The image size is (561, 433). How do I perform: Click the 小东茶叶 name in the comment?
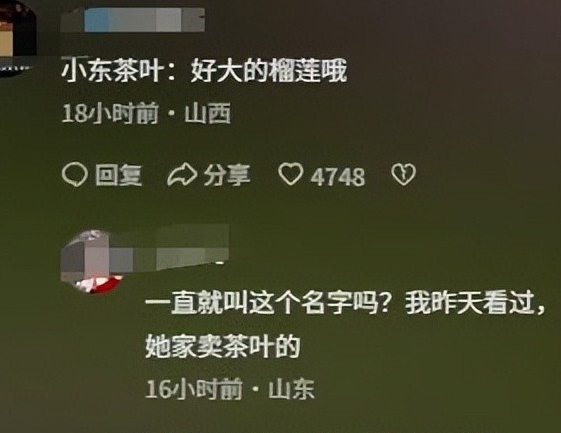point(112,71)
